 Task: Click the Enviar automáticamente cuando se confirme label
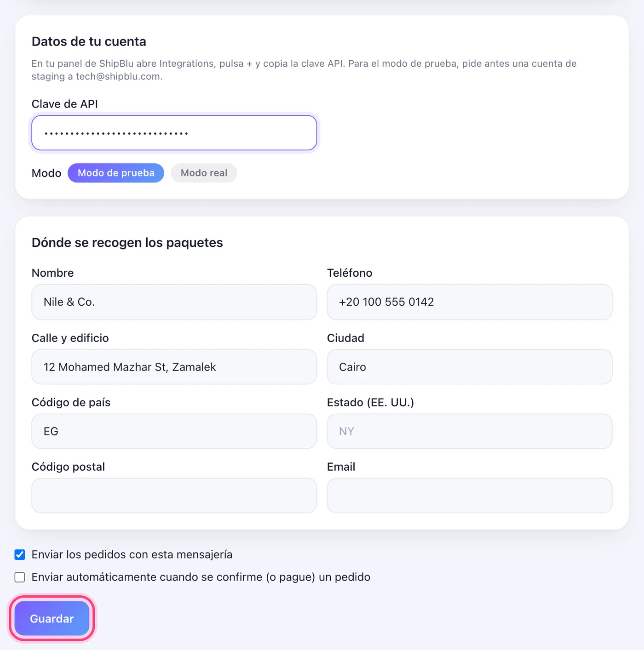point(201,577)
